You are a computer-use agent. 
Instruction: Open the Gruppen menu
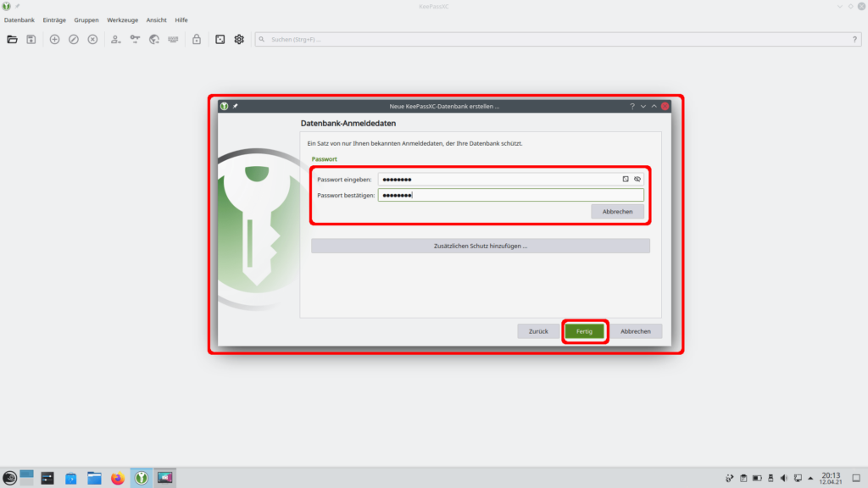click(x=86, y=20)
